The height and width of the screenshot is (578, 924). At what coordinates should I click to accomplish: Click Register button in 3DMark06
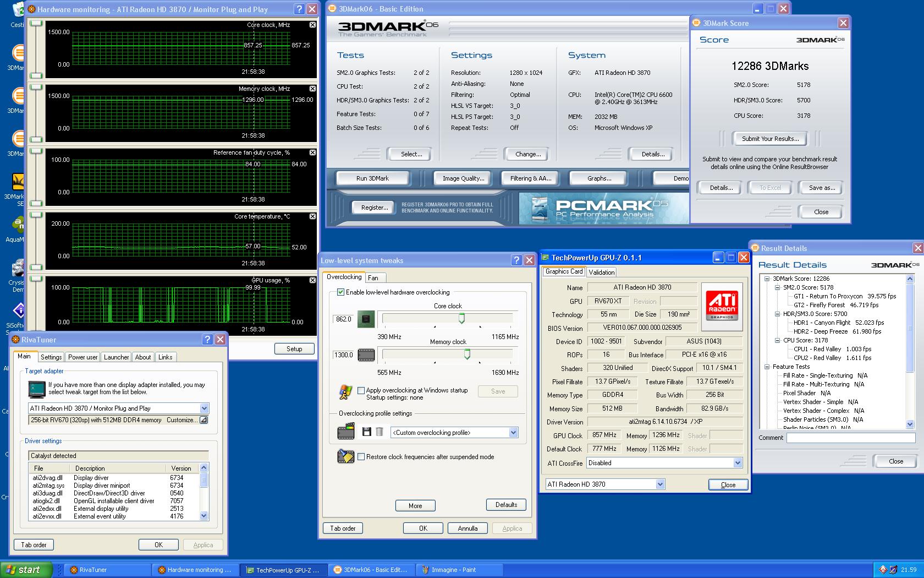tap(375, 208)
